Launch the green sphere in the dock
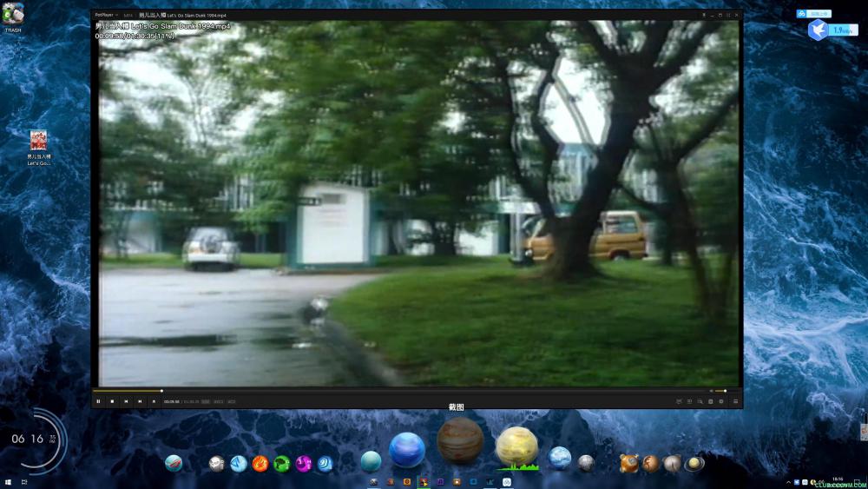Image resolution: width=868 pixels, height=489 pixels. pos(281,464)
